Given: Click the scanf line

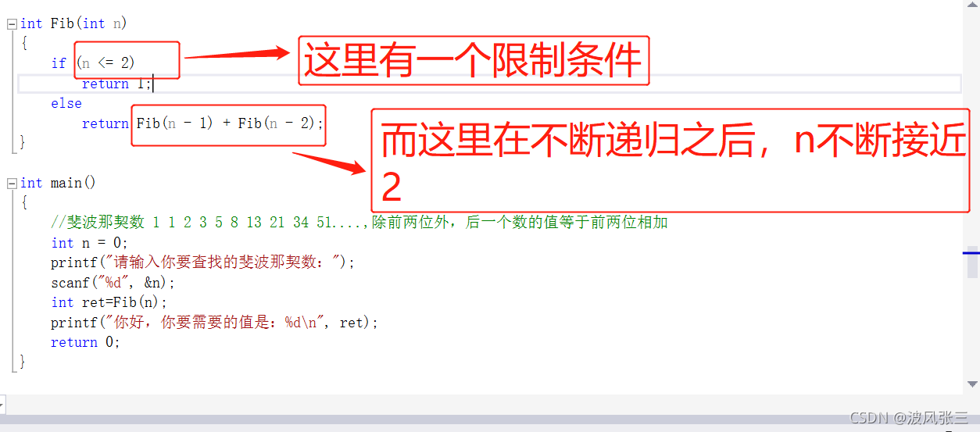Looking at the screenshot, I should coord(113,283).
